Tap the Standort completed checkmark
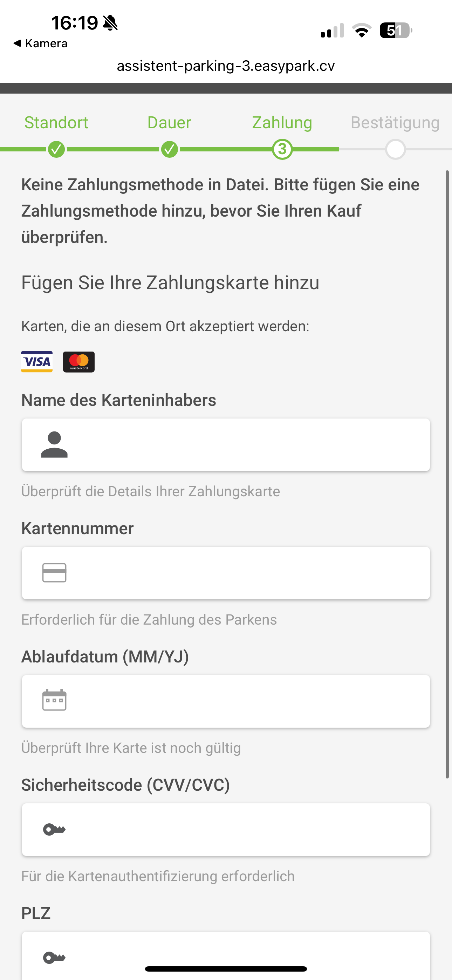452x980 pixels. 56,150
